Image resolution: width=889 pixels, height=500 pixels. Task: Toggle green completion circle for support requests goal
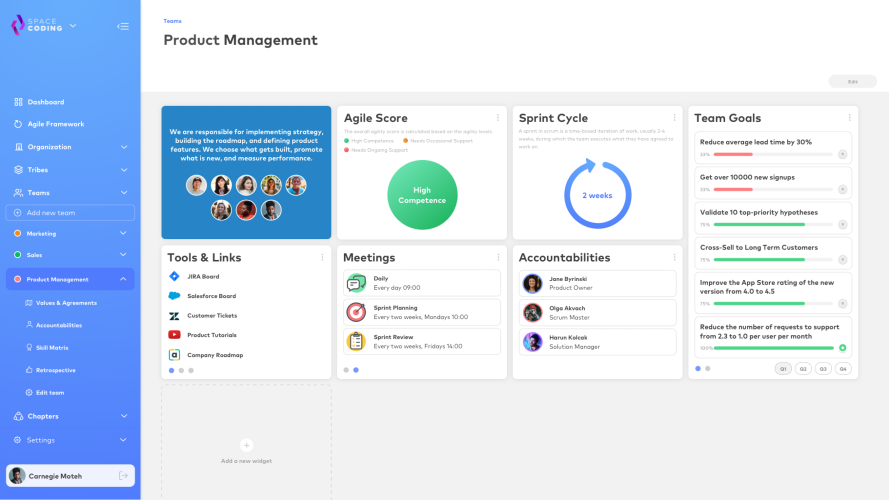[843, 348]
